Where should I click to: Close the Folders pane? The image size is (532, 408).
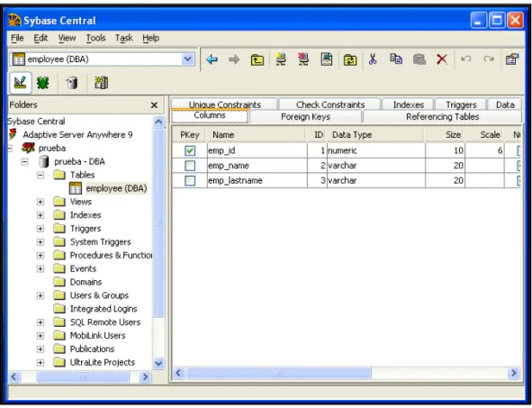[x=154, y=105]
